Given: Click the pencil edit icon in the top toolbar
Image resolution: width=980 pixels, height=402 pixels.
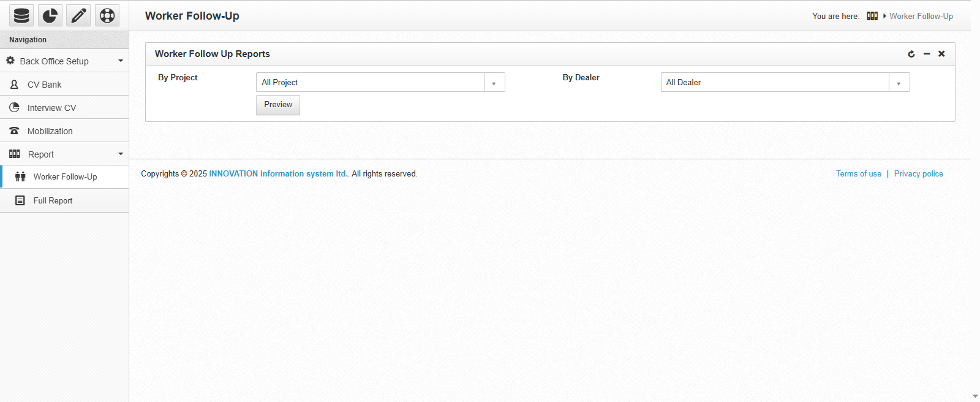Looking at the screenshot, I should tap(78, 15).
